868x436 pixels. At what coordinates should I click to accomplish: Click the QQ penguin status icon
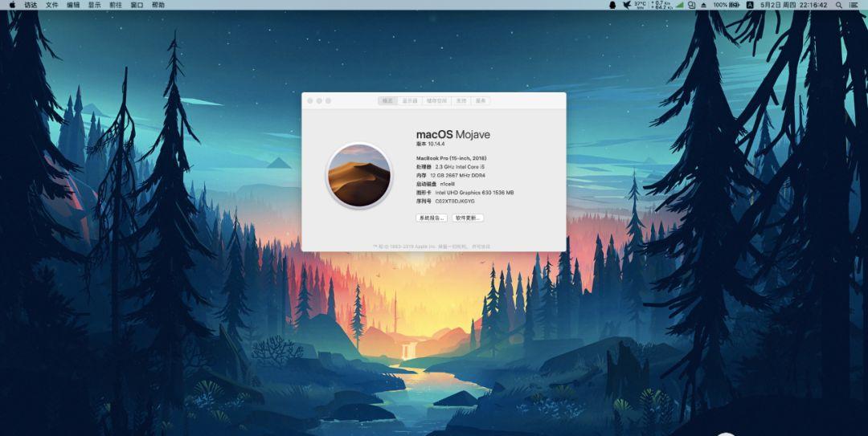pyautogui.click(x=612, y=5)
